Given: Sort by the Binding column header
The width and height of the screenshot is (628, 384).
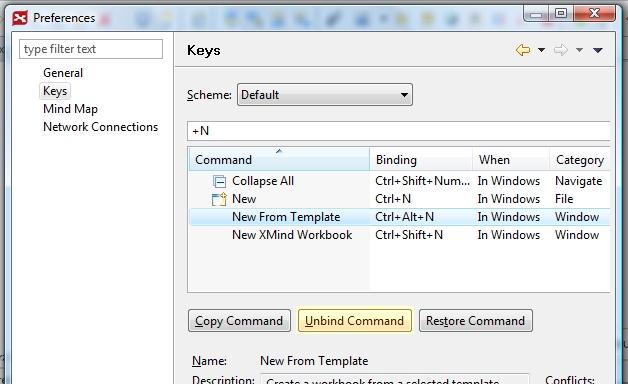Looking at the screenshot, I should [x=421, y=159].
